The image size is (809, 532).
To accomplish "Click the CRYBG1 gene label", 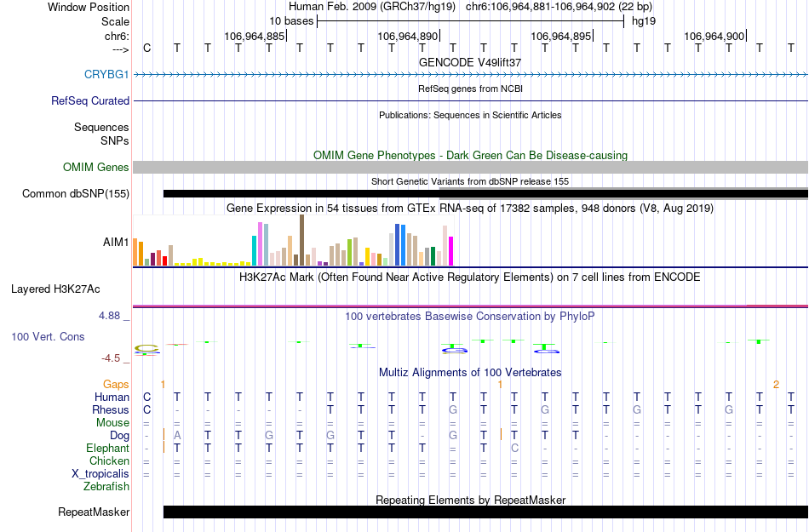I will pos(106,74).
